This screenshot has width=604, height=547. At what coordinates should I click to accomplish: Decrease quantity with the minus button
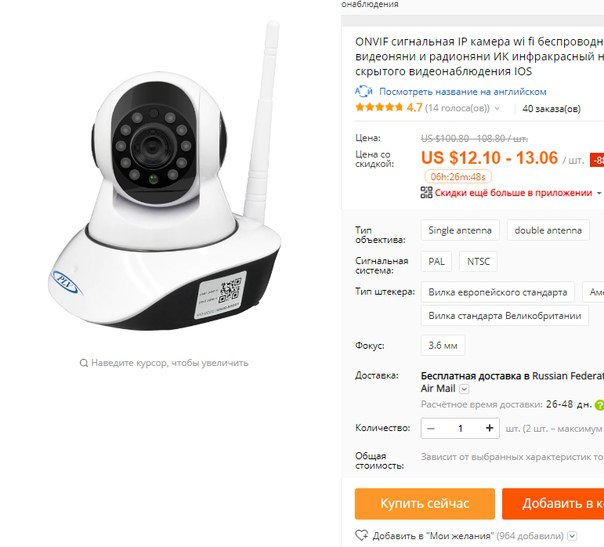431,428
